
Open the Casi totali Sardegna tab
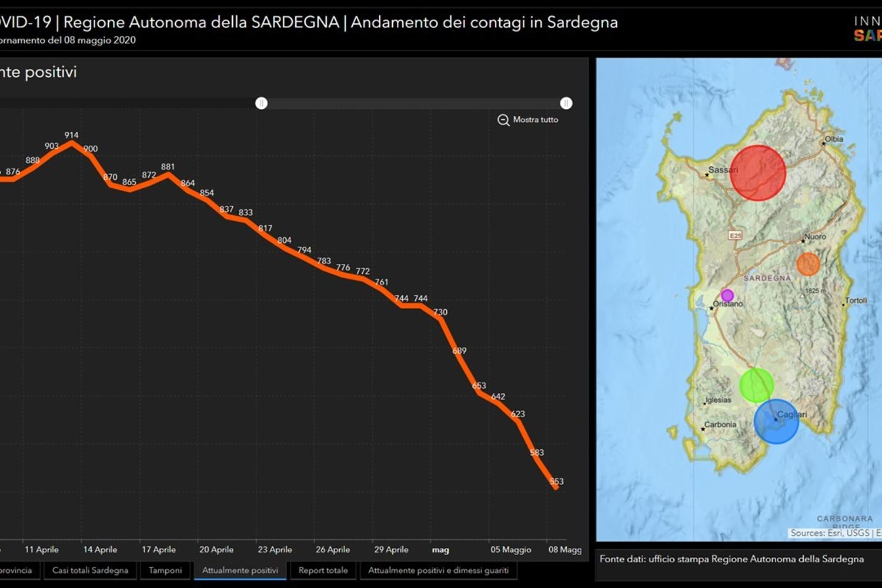pos(90,570)
